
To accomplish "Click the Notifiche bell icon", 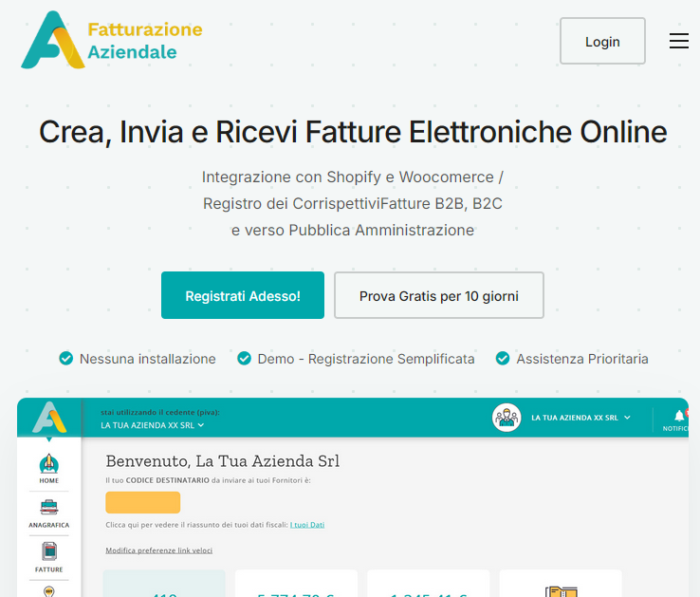I will click(679, 417).
